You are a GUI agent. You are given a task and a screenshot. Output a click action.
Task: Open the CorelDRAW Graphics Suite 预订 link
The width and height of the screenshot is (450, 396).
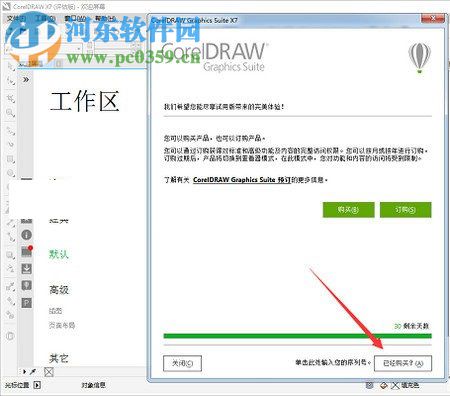241,180
